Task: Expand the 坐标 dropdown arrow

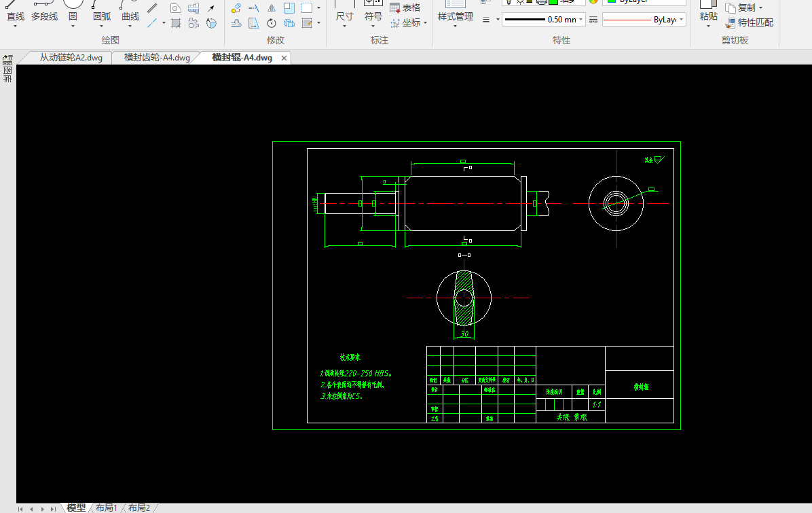Action: [x=425, y=22]
